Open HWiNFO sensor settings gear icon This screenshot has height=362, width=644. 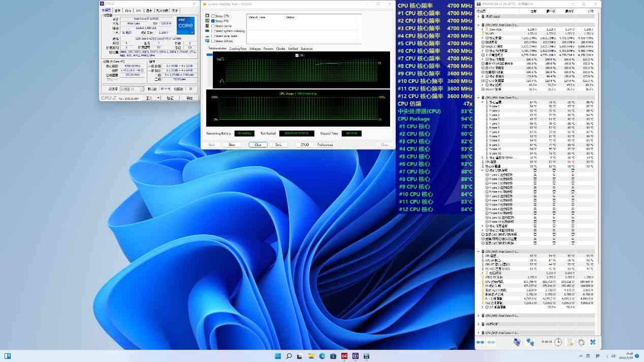pos(582,342)
